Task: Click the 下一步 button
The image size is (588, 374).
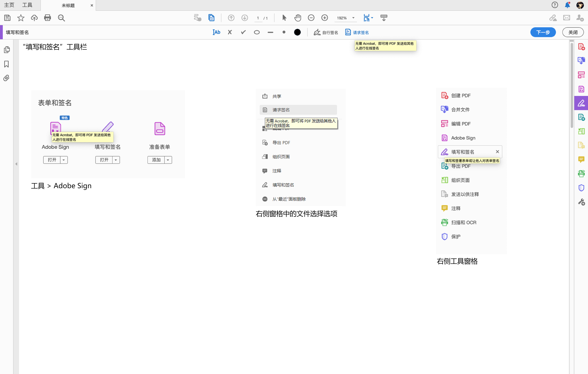Action: click(x=543, y=32)
